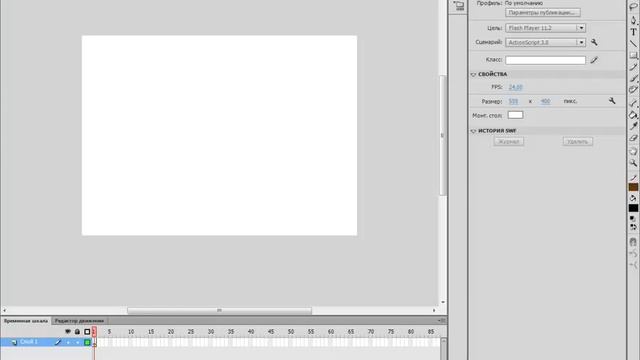The width and height of the screenshot is (640, 360).
Task: Hide Слой 1 via its visibility dot
Action: 68,342
